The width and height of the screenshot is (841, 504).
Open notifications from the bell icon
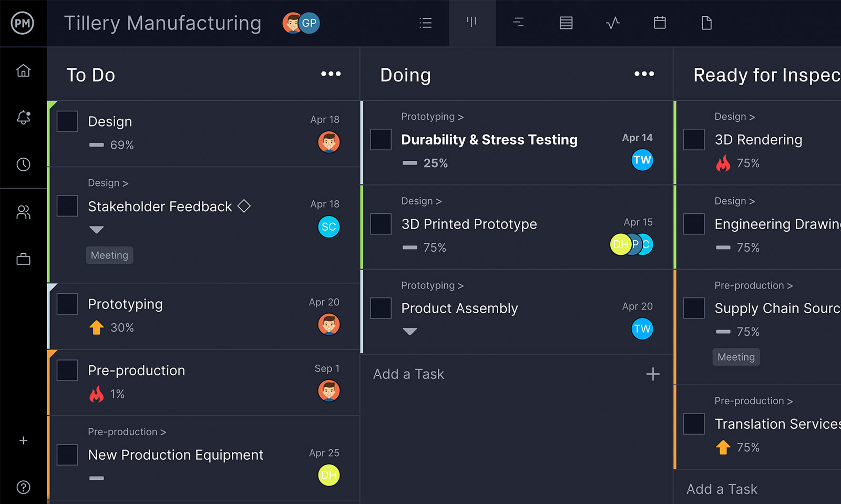(23, 118)
